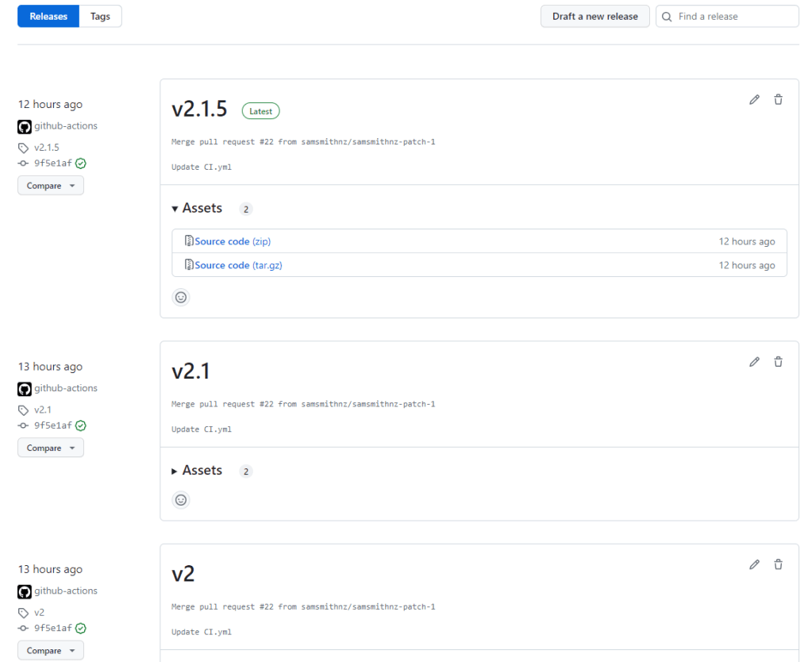Viewport: 812px width, 662px height.
Task: Click the Find a release search field
Action: pos(727,17)
